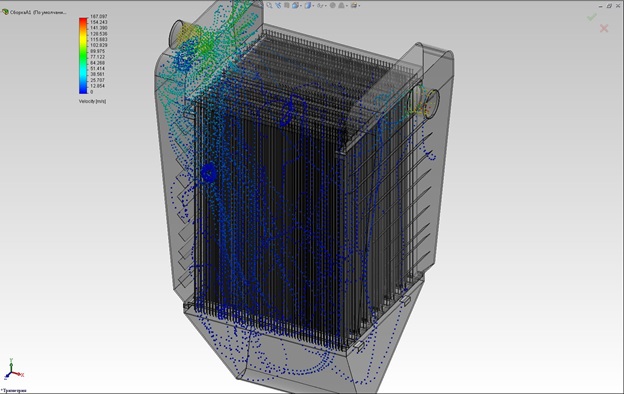Viewport: 624px width, 394px height.
Task: Open the Apply Scene dropdown arrow
Action: point(347,6)
